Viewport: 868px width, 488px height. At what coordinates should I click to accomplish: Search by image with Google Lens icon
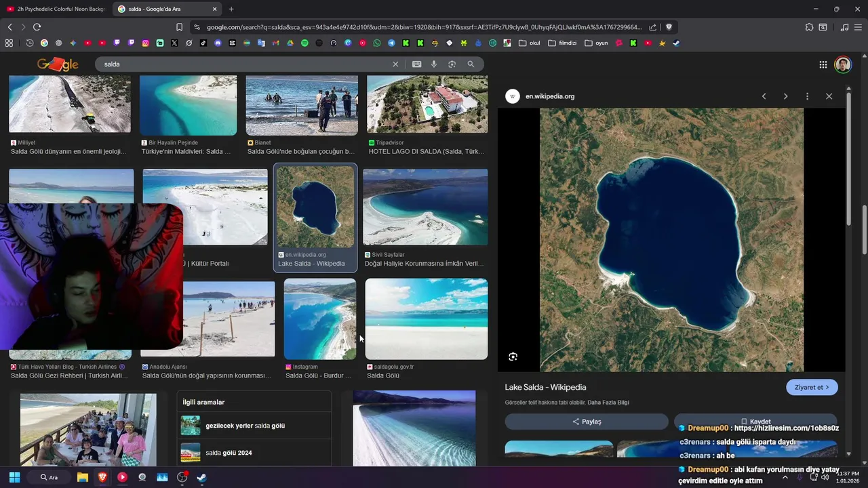click(x=452, y=64)
